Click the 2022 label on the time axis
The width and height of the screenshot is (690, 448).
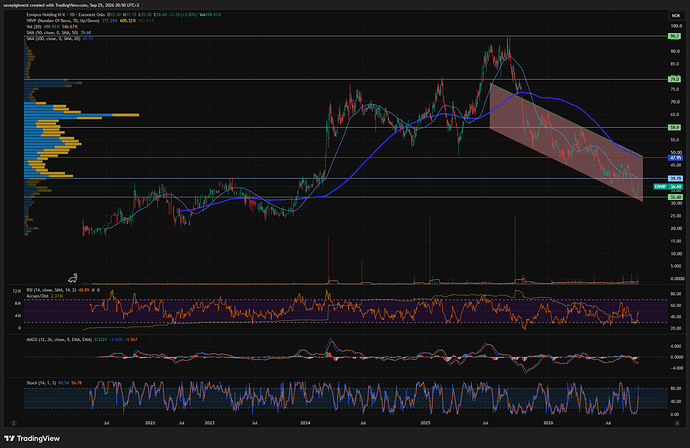150,423
